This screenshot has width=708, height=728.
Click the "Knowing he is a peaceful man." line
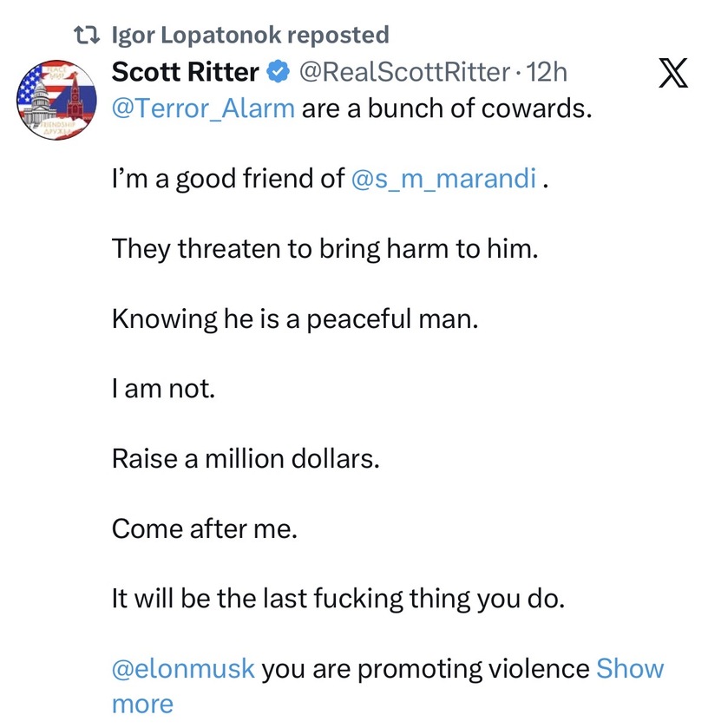[x=295, y=319]
